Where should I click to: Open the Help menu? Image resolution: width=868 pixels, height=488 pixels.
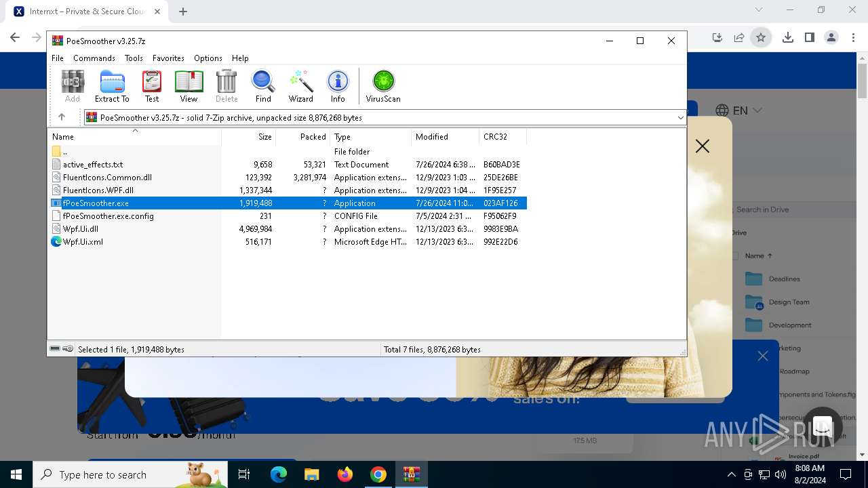tap(240, 58)
